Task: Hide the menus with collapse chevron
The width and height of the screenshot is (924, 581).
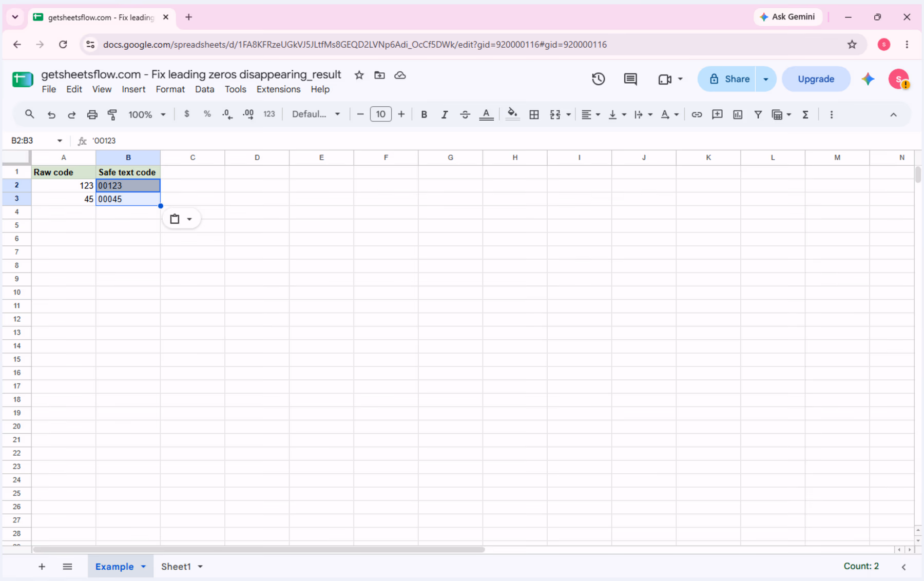Action: click(x=893, y=114)
